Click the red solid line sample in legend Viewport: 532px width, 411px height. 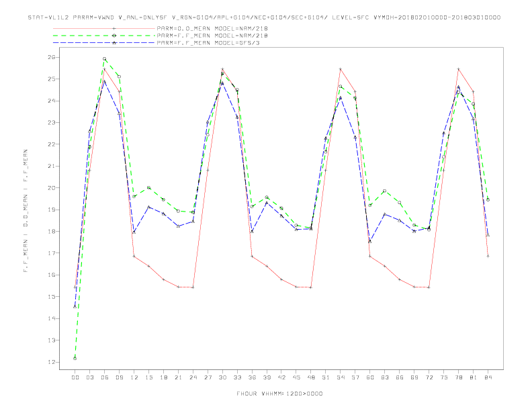(x=104, y=28)
